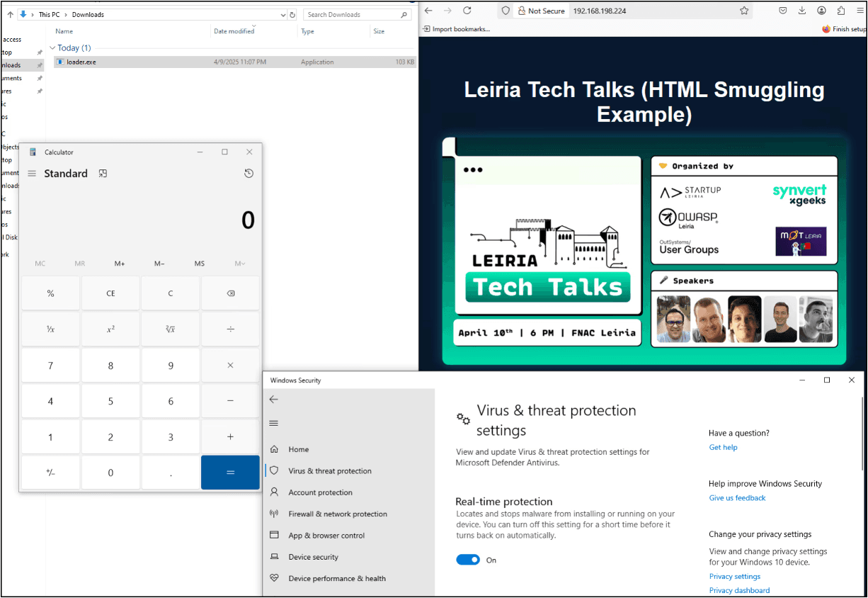Click digit 5 on the calculator
Image resolution: width=868 pixels, height=598 pixels.
tap(110, 401)
